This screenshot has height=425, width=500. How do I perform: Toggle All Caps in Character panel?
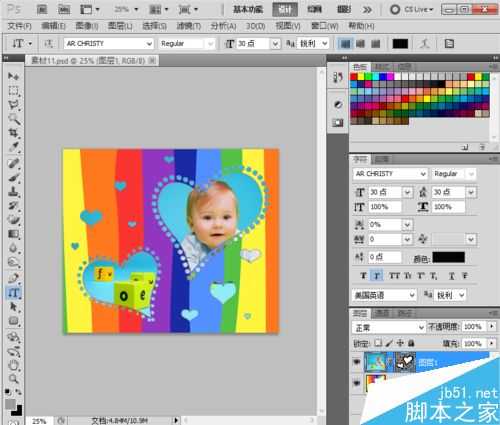click(394, 276)
